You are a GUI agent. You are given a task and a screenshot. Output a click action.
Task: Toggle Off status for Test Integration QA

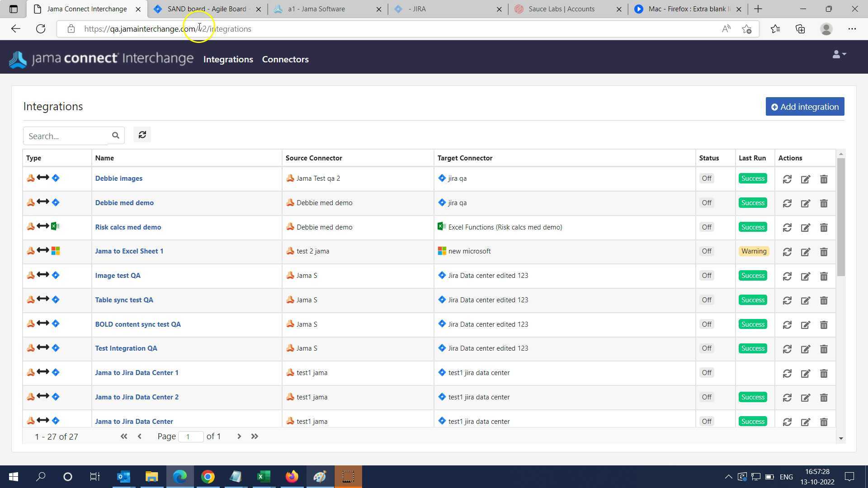(707, 348)
